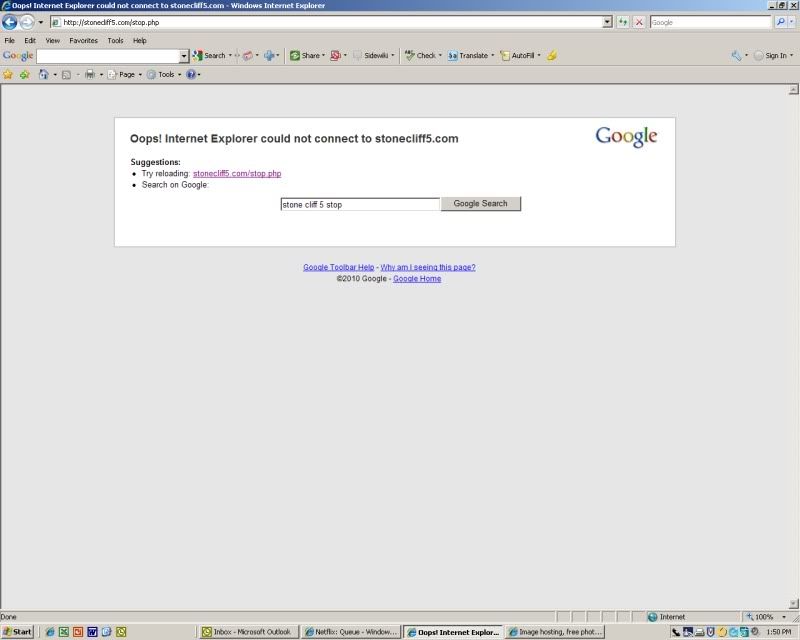Click Sign In on Google Toolbar

click(771, 56)
